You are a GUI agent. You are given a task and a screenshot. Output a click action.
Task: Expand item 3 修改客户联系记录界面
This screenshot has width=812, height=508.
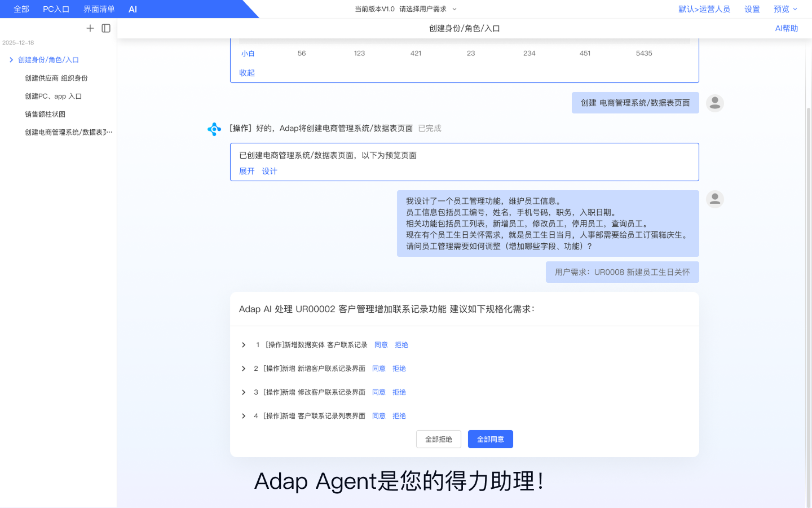point(244,392)
